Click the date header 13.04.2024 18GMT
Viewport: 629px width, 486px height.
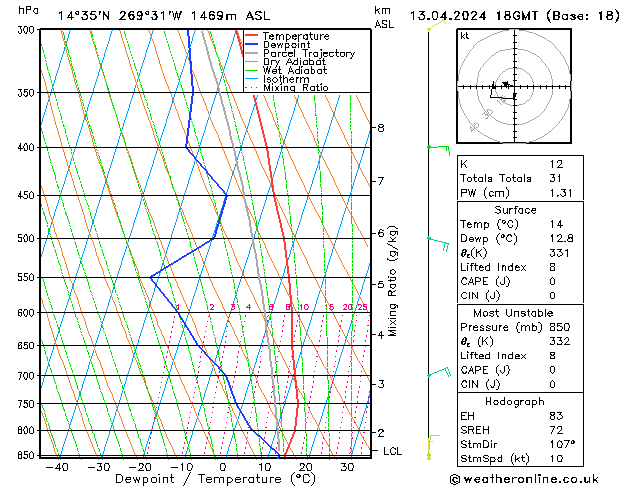click(x=473, y=16)
